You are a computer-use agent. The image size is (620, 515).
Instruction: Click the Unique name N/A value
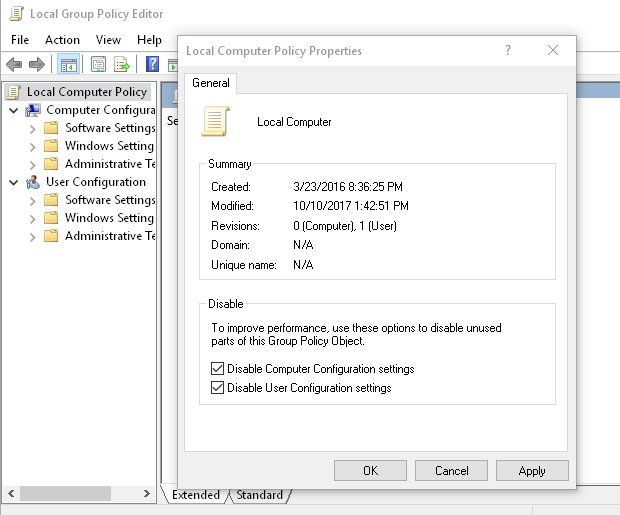pyautogui.click(x=303, y=265)
